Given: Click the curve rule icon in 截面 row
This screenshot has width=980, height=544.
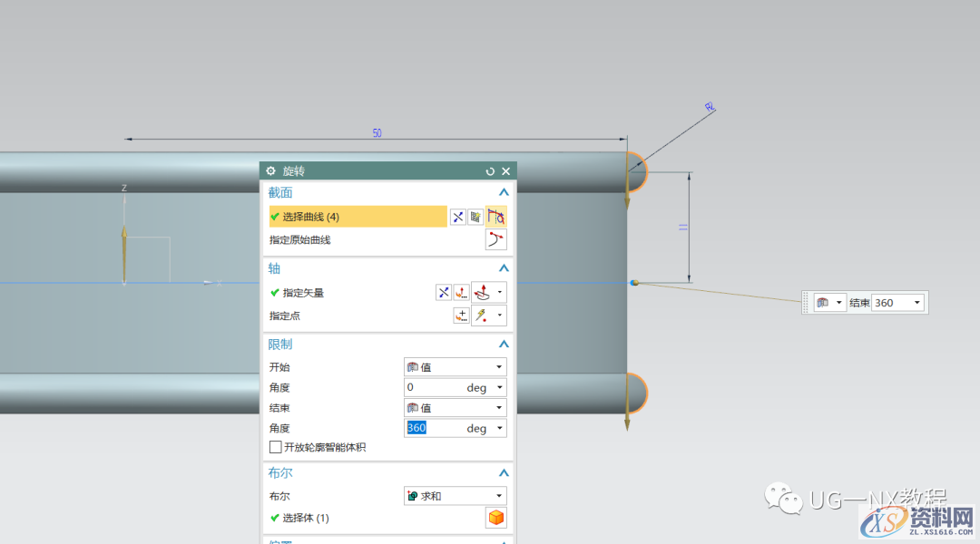Looking at the screenshot, I should click(496, 217).
